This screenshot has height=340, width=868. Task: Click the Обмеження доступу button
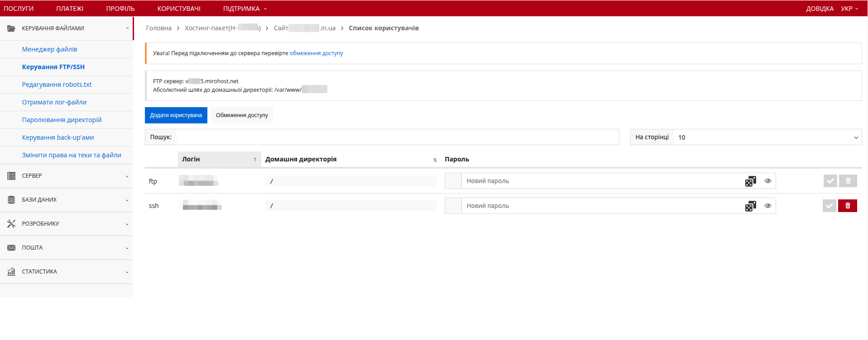(242, 115)
